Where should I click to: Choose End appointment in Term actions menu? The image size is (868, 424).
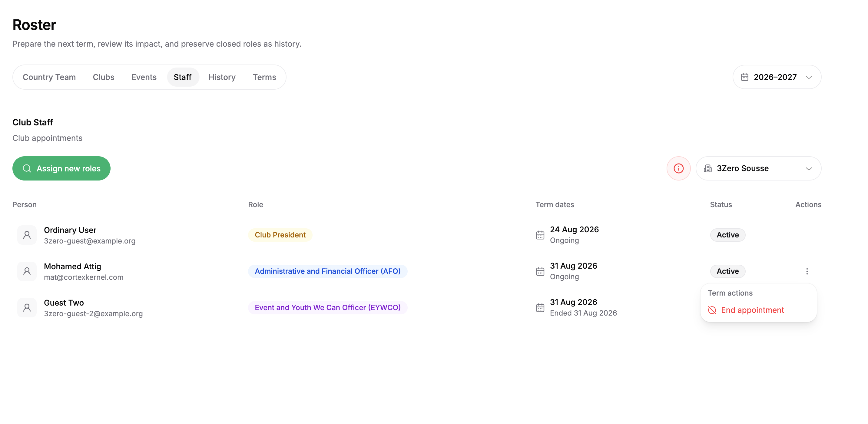click(758, 310)
